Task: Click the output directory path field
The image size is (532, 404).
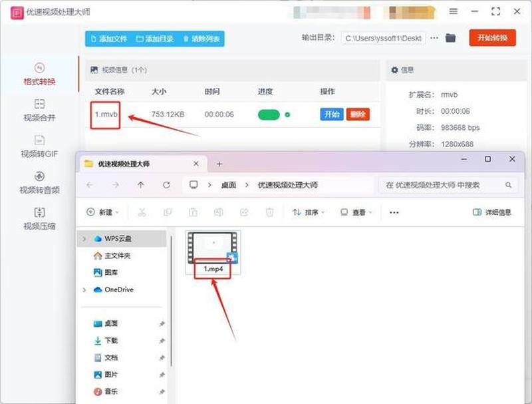Action: tap(384, 39)
